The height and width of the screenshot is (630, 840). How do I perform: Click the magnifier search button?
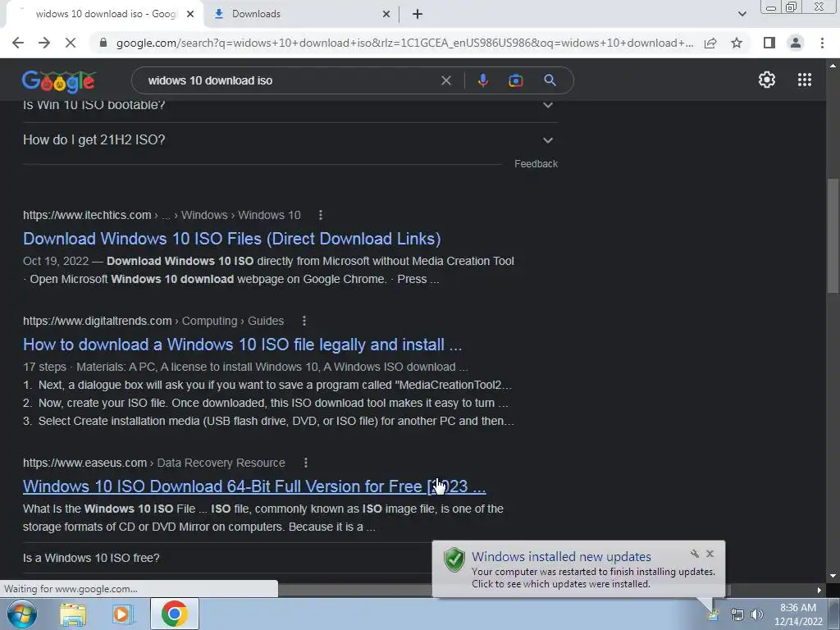click(x=550, y=80)
